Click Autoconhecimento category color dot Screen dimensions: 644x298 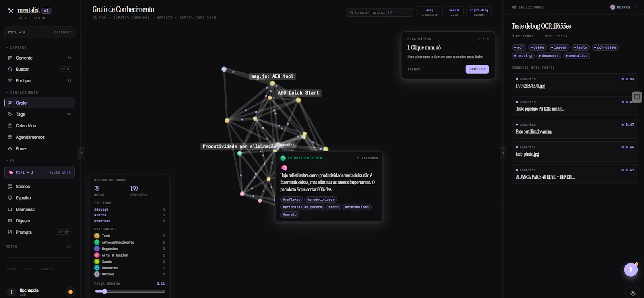(x=97, y=243)
